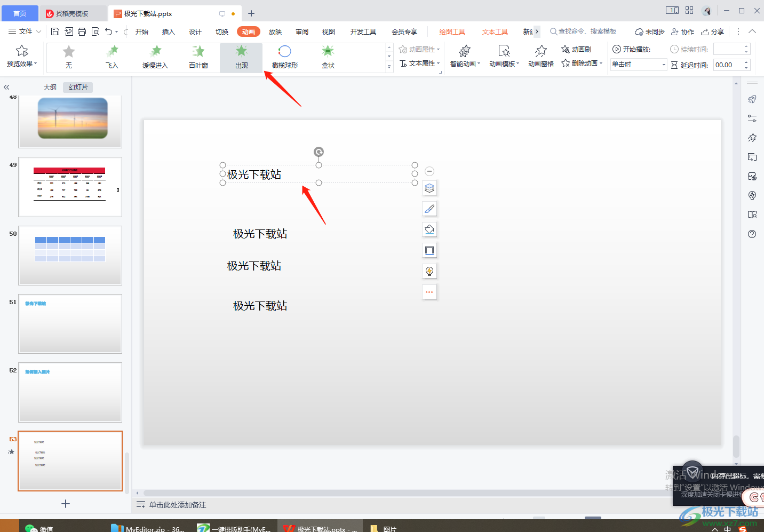Apply the 橄榄球形 animation effect
The height and width of the screenshot is (532, 764).
tap(285, 57)
